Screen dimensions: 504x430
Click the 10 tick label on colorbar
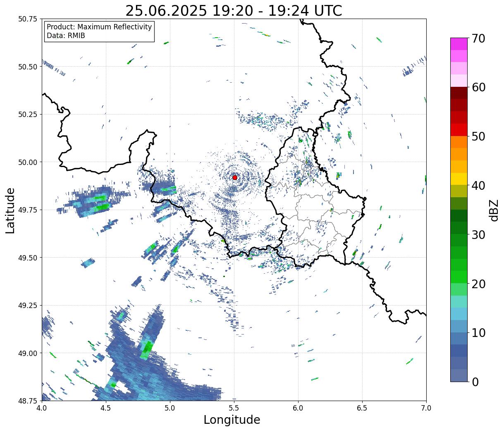pos(478,332)
